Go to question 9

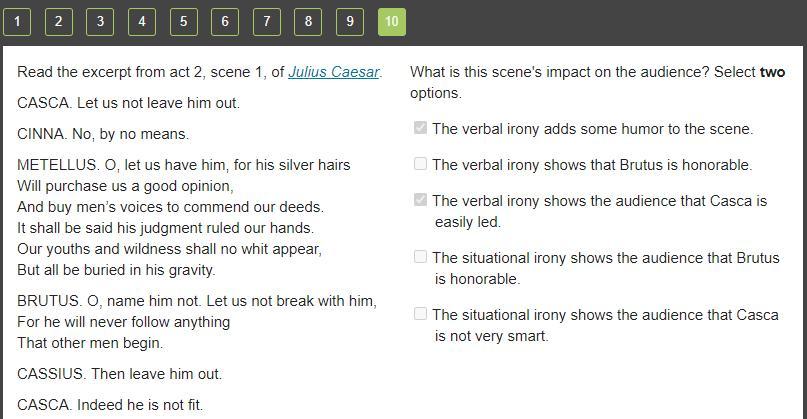(349, 21)
